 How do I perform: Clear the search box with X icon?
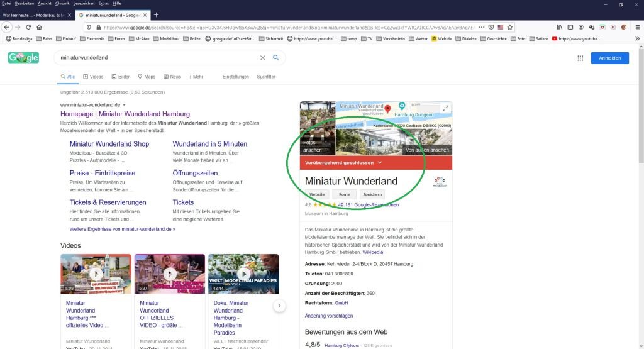(x=263, y=58)
